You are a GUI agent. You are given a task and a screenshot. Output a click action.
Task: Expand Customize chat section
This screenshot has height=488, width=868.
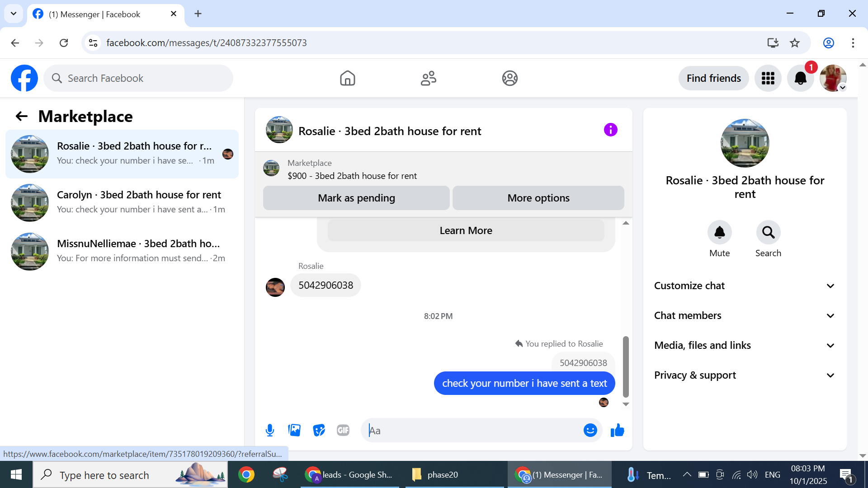[745, 286]
